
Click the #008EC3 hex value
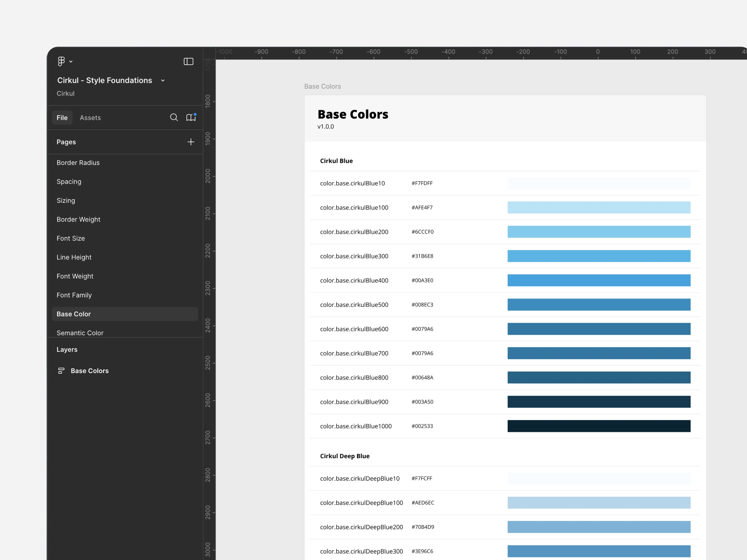[x=423, y=305]
